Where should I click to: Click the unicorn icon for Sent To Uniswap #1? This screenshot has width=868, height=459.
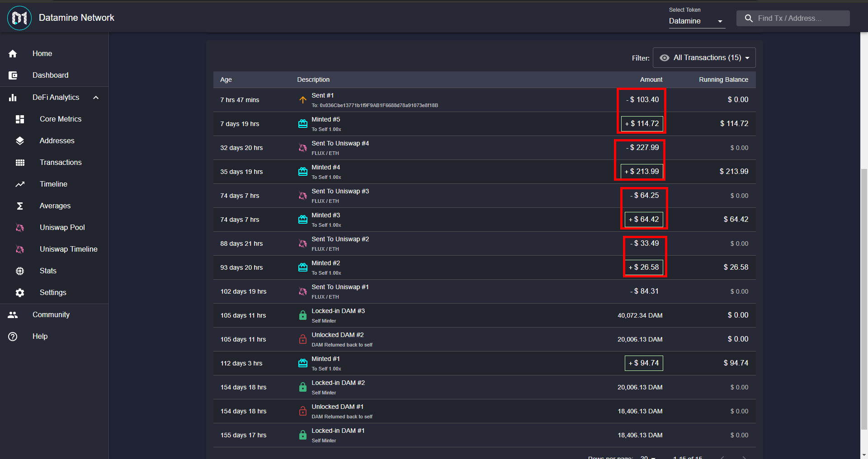click(x=303, y=291)
